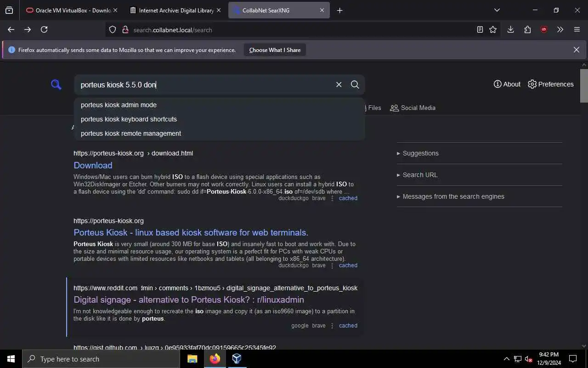Open File Explorer from the taskbar
Viewport: 588px width, 368px height.
192,359
